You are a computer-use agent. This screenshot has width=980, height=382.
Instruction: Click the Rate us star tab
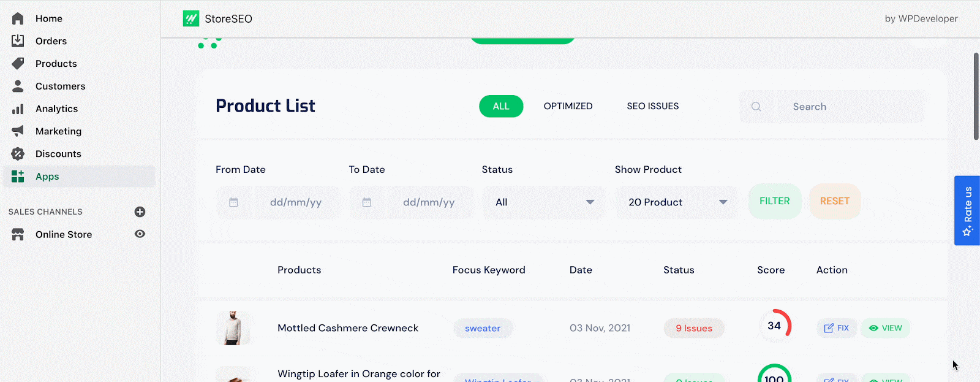point(967,211)
